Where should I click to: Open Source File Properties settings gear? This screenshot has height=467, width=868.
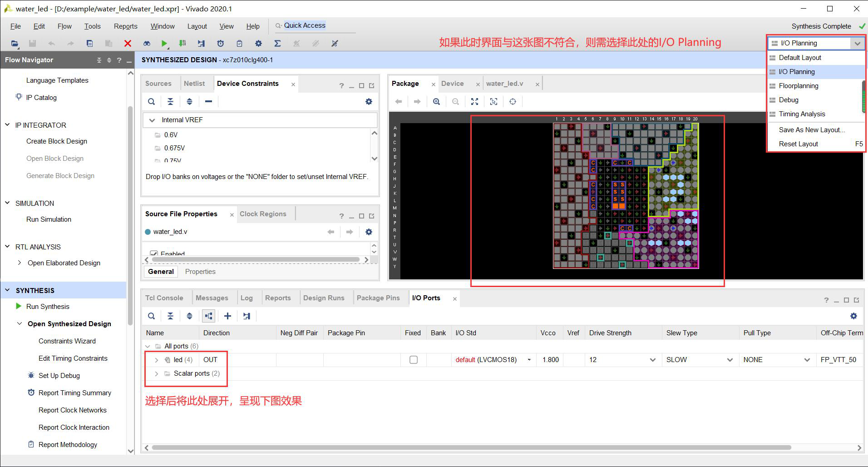point(369,232)
